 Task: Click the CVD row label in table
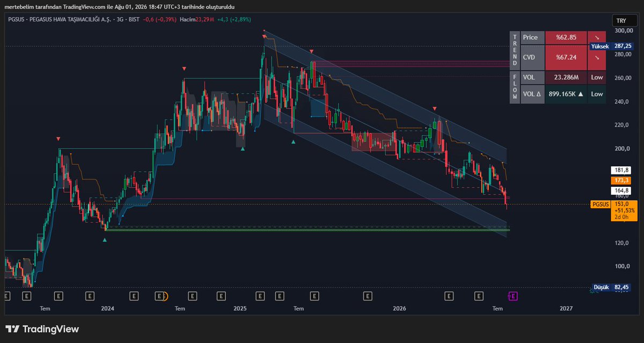[531, 57]
